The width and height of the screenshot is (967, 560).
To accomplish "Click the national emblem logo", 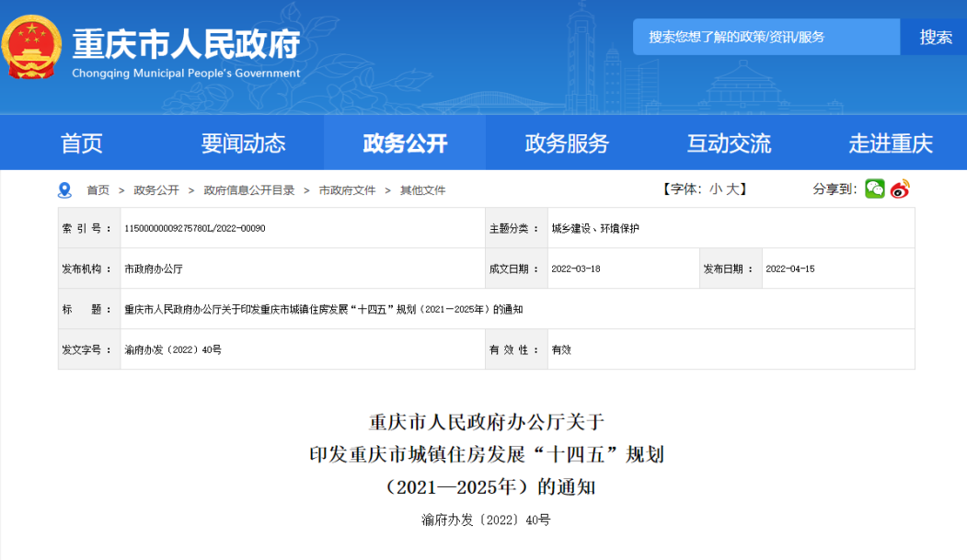I will click(x=31, y=48).
